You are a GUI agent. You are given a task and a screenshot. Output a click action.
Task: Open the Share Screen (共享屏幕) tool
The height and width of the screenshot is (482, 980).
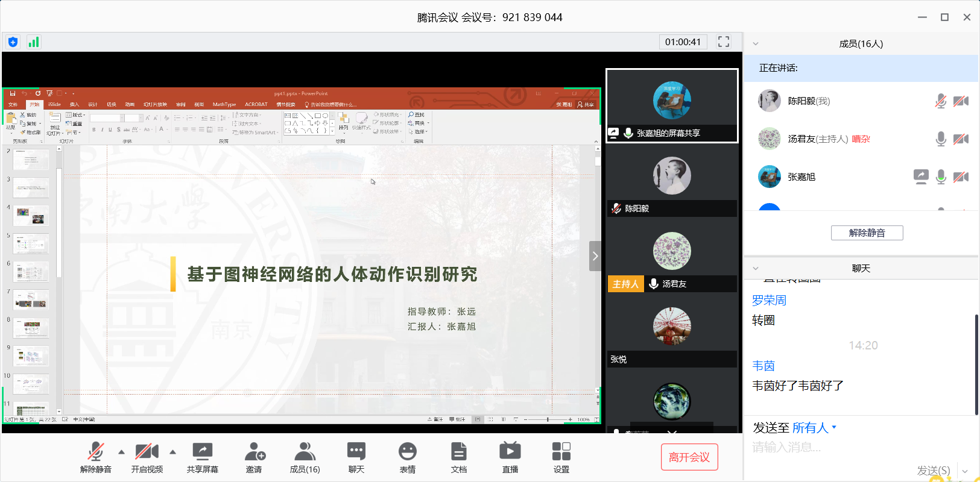pos(202,457)
